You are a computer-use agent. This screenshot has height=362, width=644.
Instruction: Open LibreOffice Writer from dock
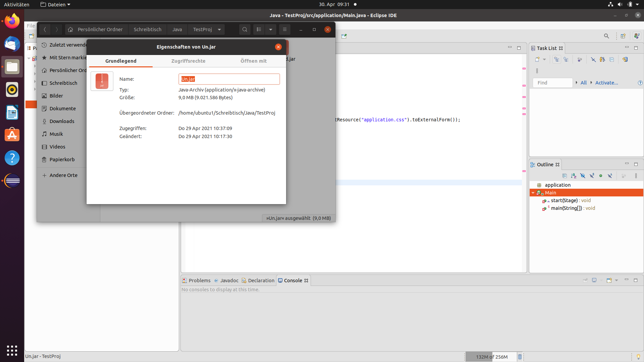(x=12, y=112)
